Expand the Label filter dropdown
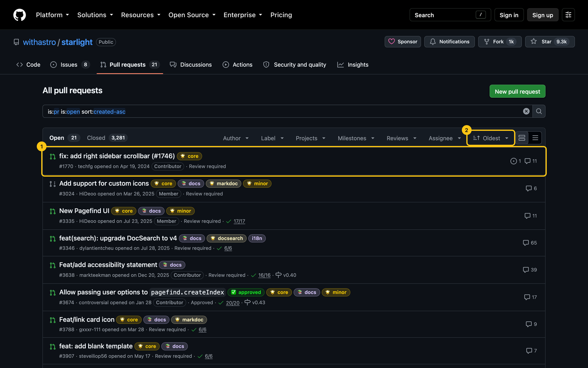The width and height of the screenshot is (588, 368). point(272,138)
